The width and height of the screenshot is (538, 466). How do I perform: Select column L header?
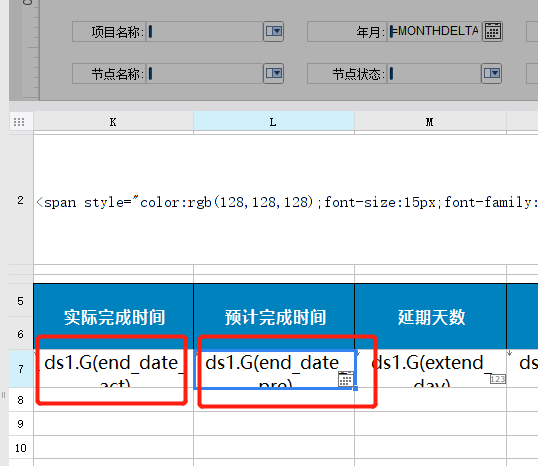pos(274,121)
